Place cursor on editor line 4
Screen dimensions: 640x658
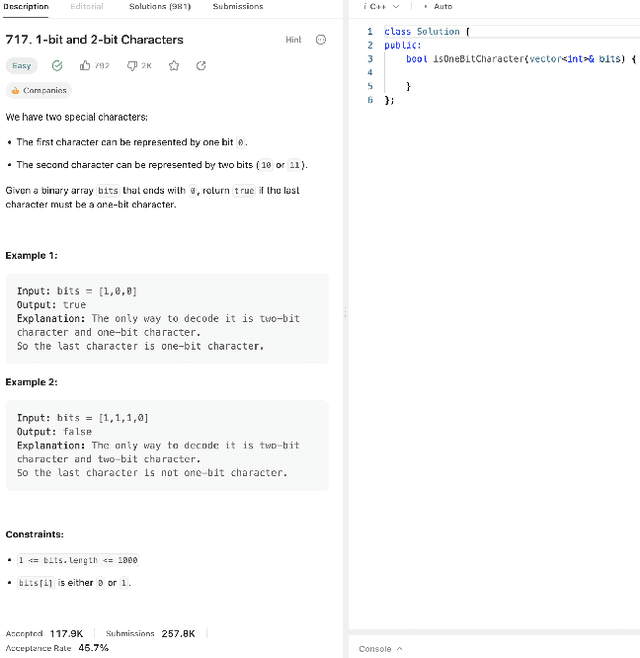tap(512, 73)
